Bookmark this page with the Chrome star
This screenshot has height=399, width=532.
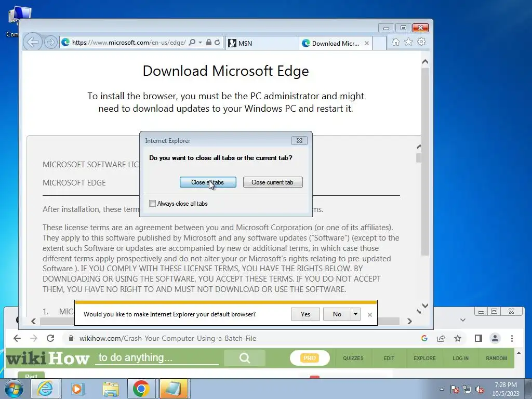coord(458,338)
